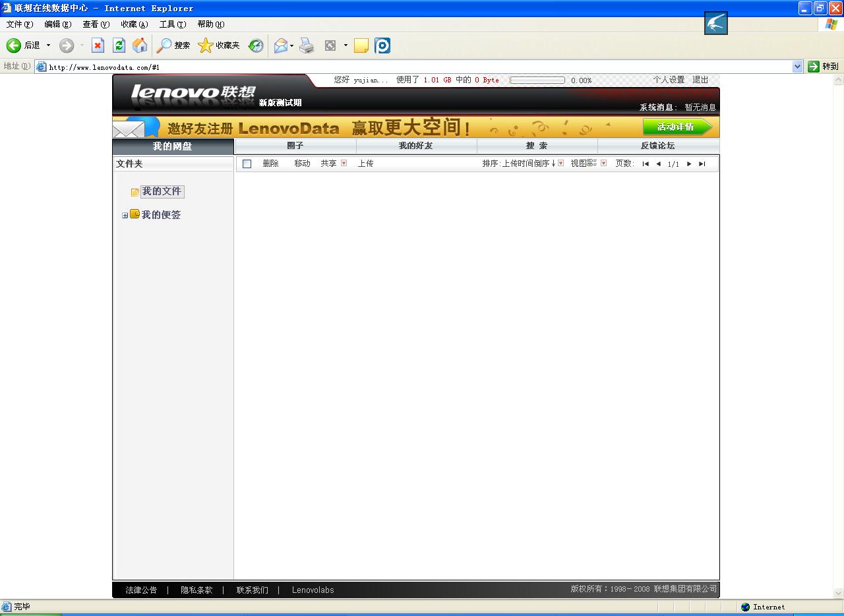Go to next page arrow in pager

689,164
